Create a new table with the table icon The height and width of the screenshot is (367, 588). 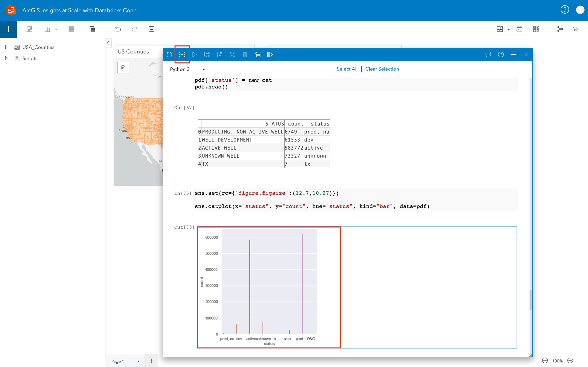point(71,29)
